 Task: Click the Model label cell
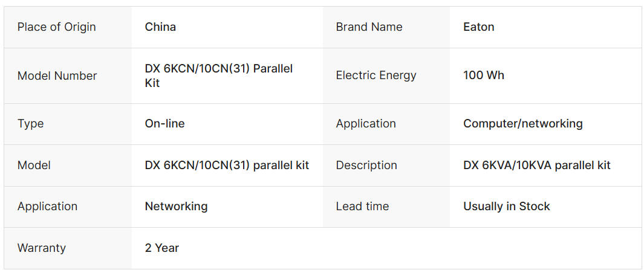(34, 166)
